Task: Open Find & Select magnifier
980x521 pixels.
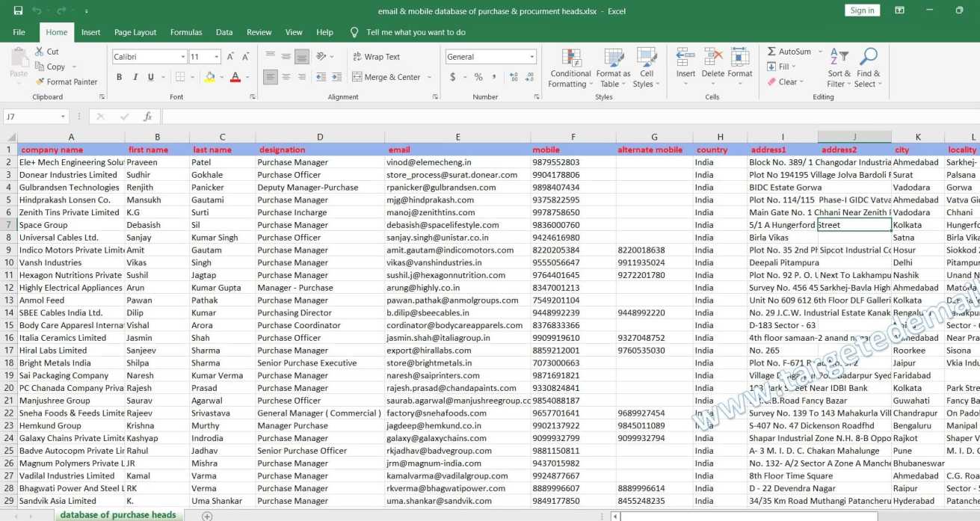Action: tap(868, 67)
